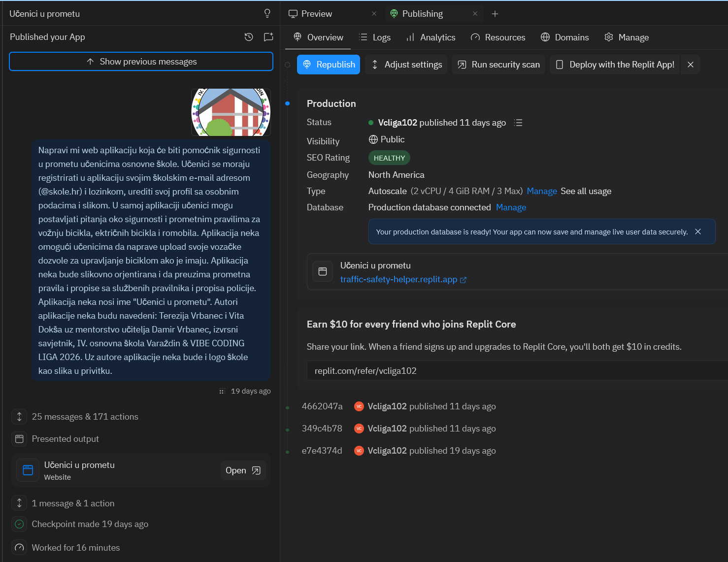
Task: Close the Publishing tab
Action: coord(475,14)
